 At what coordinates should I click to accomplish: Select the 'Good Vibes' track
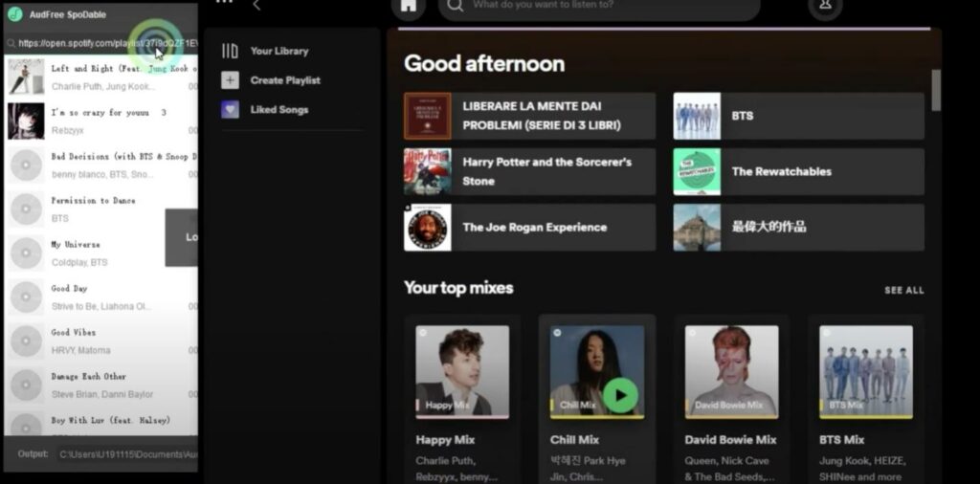[x=101, y=341]
